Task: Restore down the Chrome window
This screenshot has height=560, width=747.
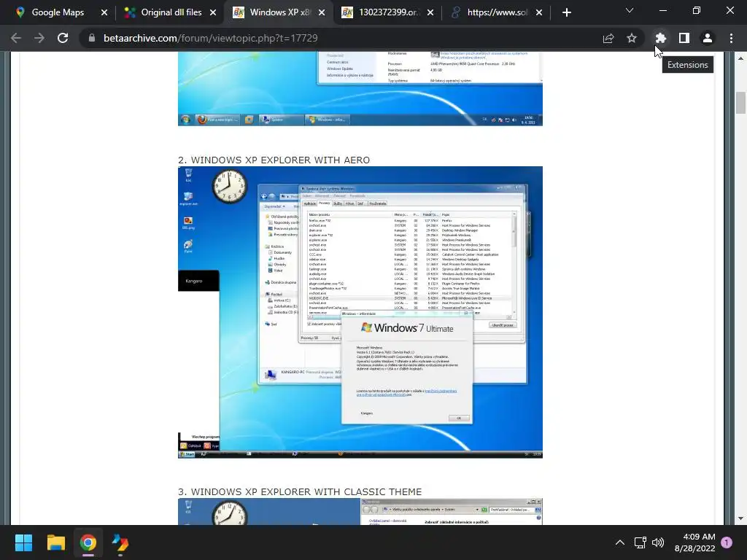Action: point(697,10)
